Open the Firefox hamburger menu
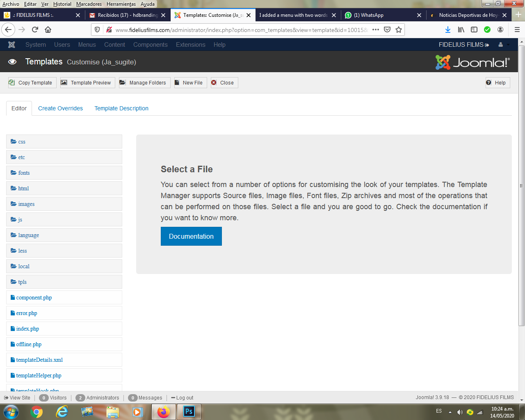The width and height of the screenshot is (525, 420). [517, 30]
